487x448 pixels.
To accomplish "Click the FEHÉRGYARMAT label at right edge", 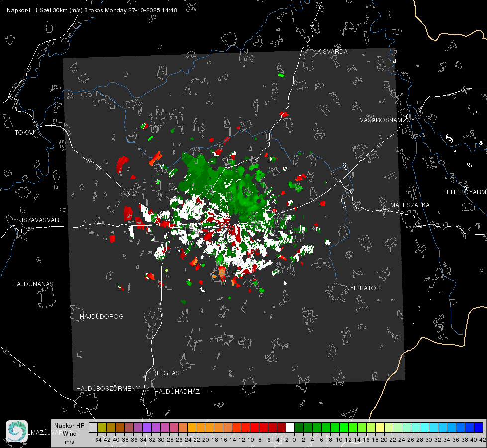I will click(x=465, y=192).
